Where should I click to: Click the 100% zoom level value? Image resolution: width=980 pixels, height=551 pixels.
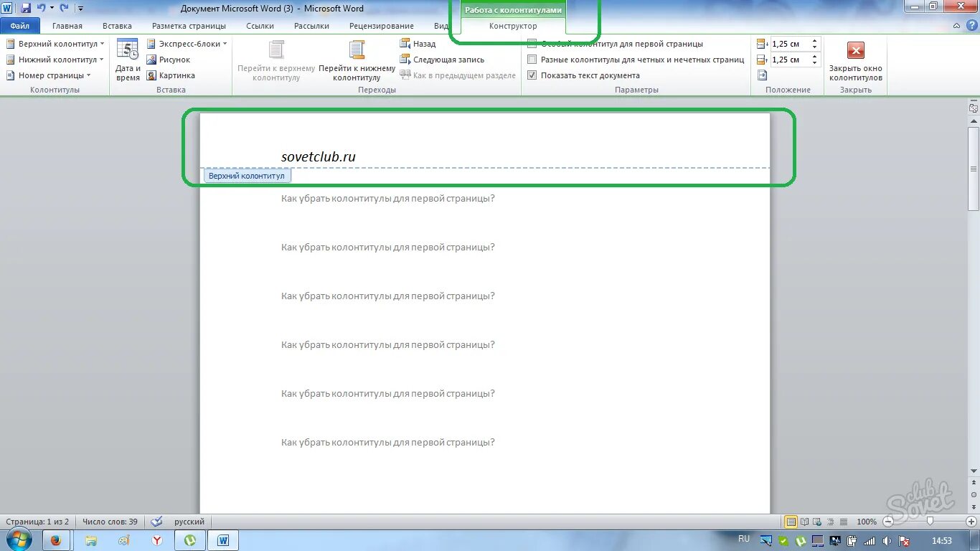(867, 522)
